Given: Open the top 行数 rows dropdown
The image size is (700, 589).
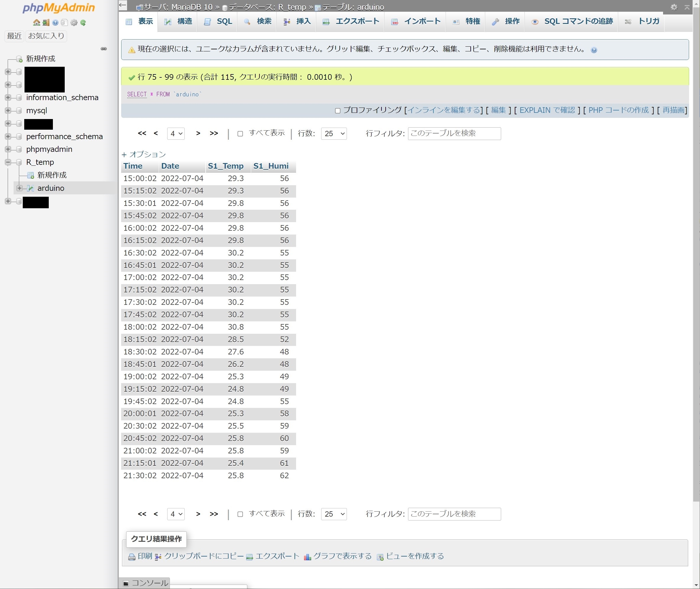Looking at the screenshot, I should [x=334, y=134].
